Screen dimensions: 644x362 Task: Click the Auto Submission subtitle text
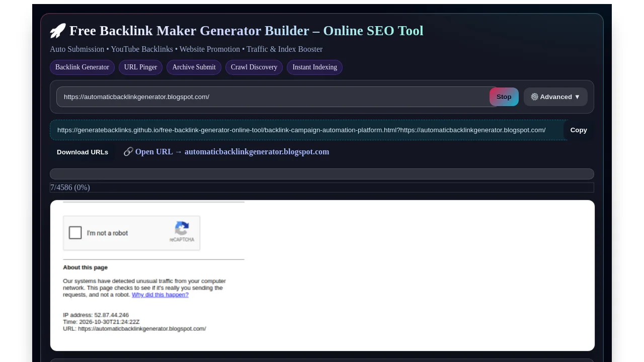(186, 49)
